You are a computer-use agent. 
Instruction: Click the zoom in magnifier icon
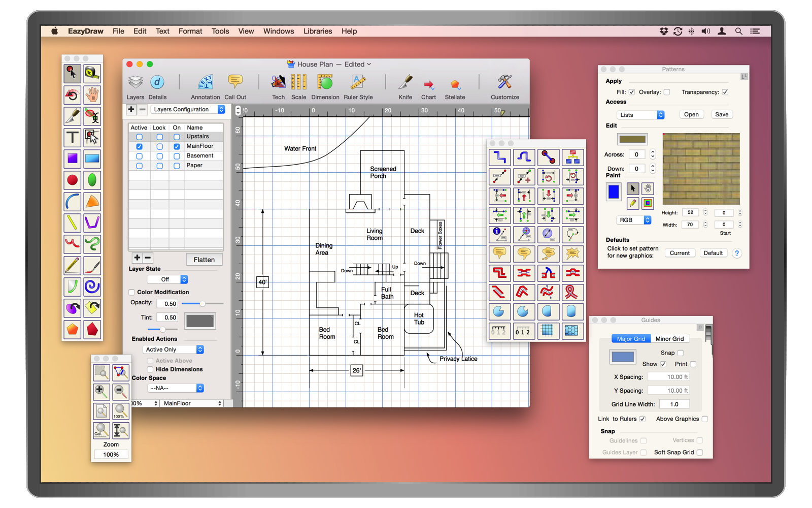pyautogui.click(x=101, y=391)
